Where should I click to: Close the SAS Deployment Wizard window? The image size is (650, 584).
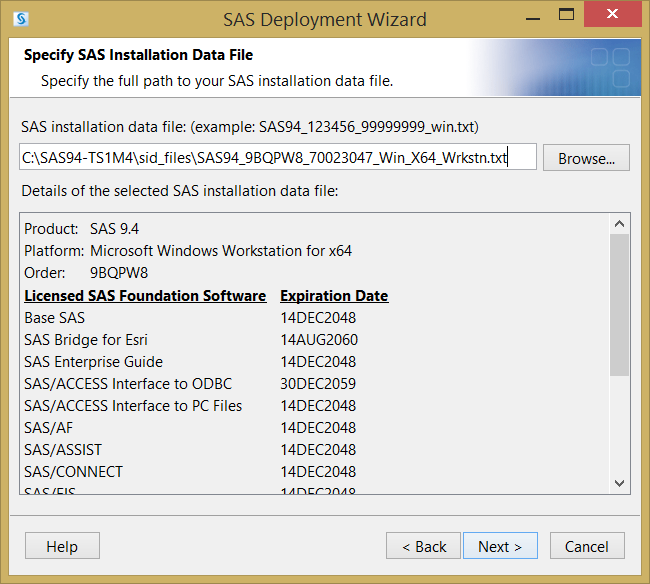click(x=612, y=14)
